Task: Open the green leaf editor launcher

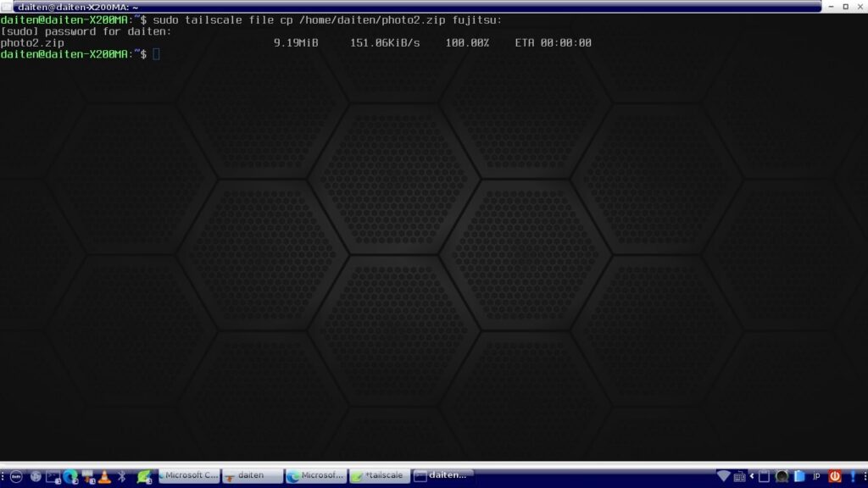Action: pyautogui.click(x=143, y=476)
